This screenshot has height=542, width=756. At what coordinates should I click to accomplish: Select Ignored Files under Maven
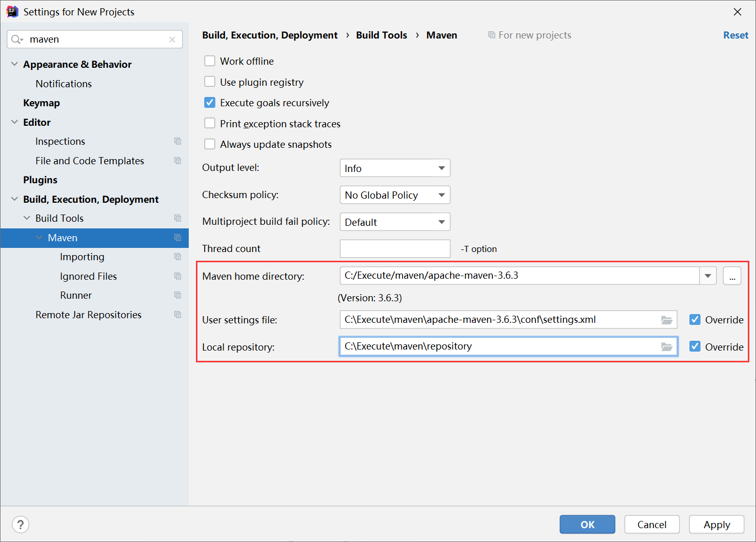(88, 276)
